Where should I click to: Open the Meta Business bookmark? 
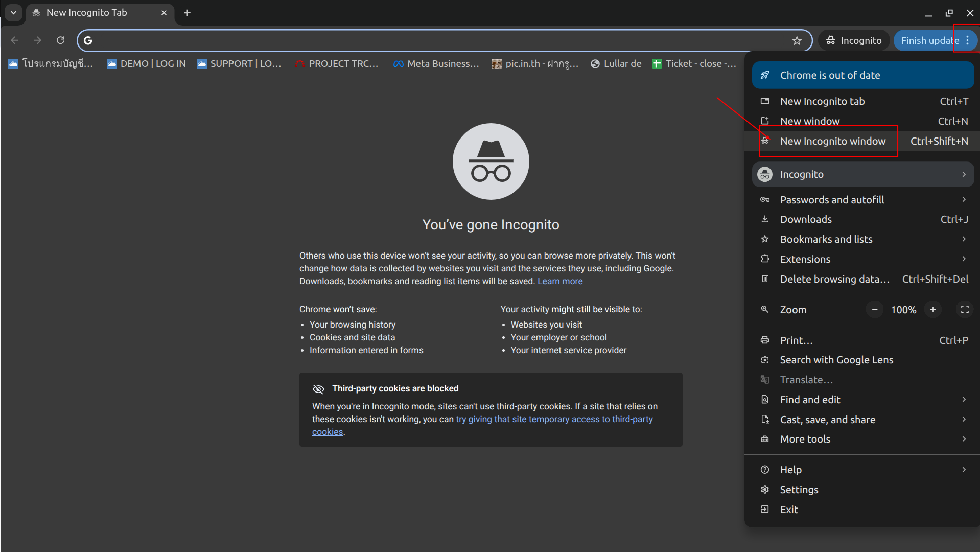(436, 64)
